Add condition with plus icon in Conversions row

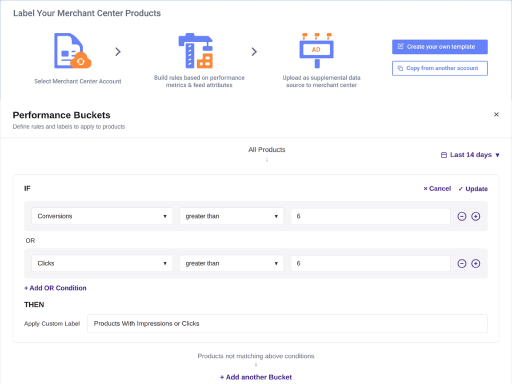tap(476, 216)
